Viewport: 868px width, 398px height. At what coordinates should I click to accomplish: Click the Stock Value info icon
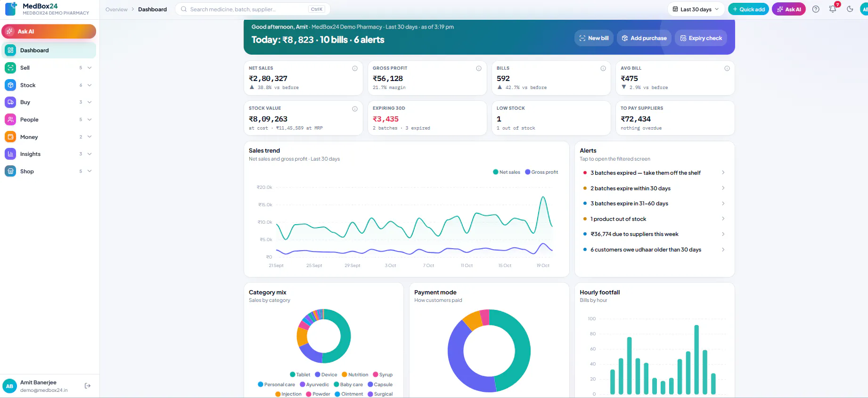click(x=355, y=109)
